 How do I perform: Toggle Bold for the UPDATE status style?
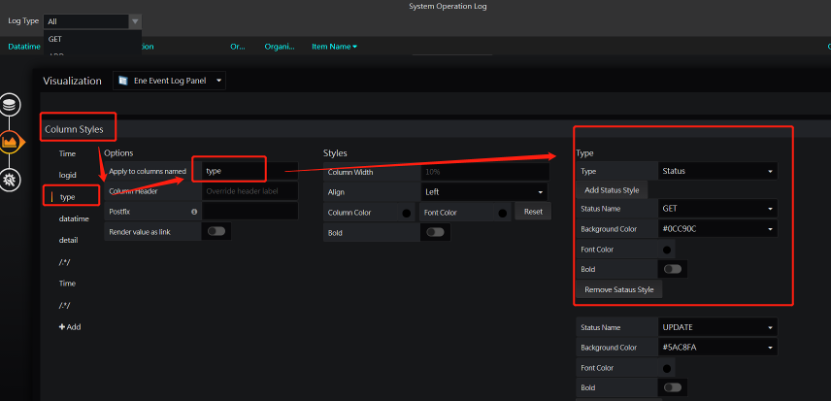point(673,387)
